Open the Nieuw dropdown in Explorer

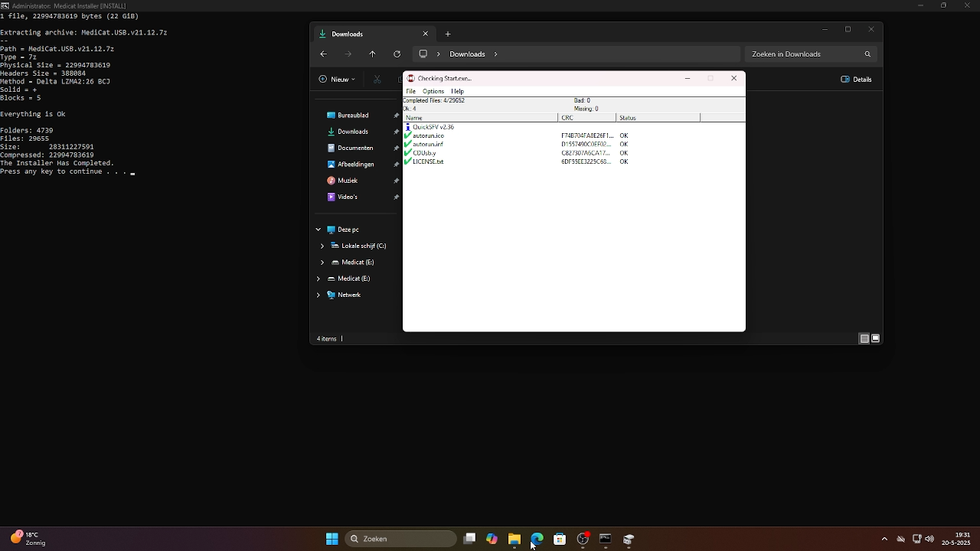pos(338,79)
